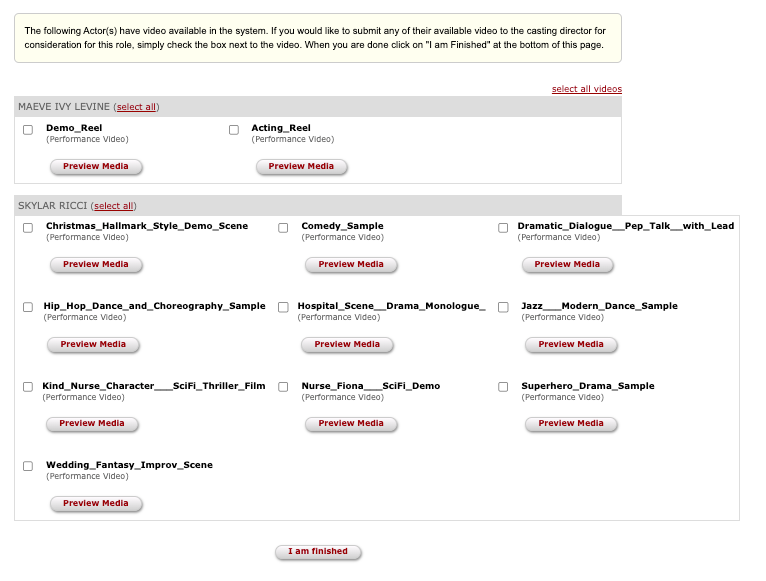Check Kind_Nurse_Character___SciFi_Thriller_Film box
This screenshot has width=766, height=581.
[28, 387]
